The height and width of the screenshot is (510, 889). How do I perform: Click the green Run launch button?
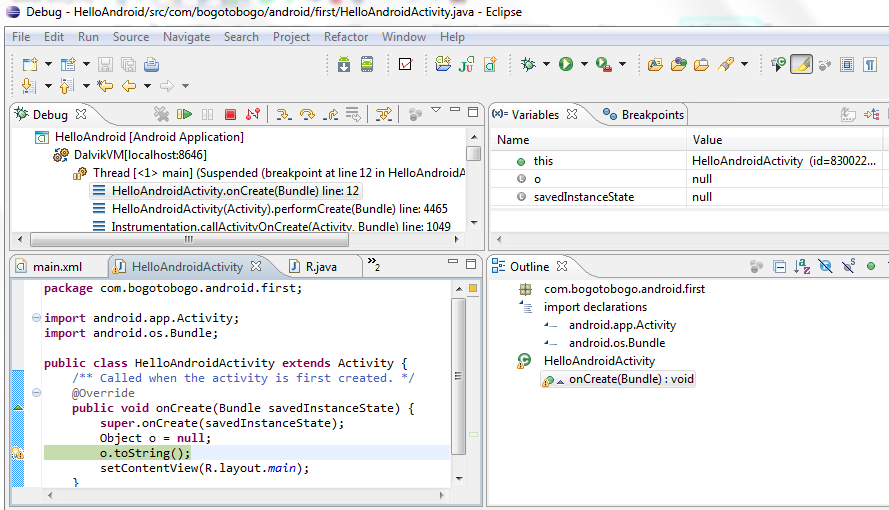tap(566, 64)
